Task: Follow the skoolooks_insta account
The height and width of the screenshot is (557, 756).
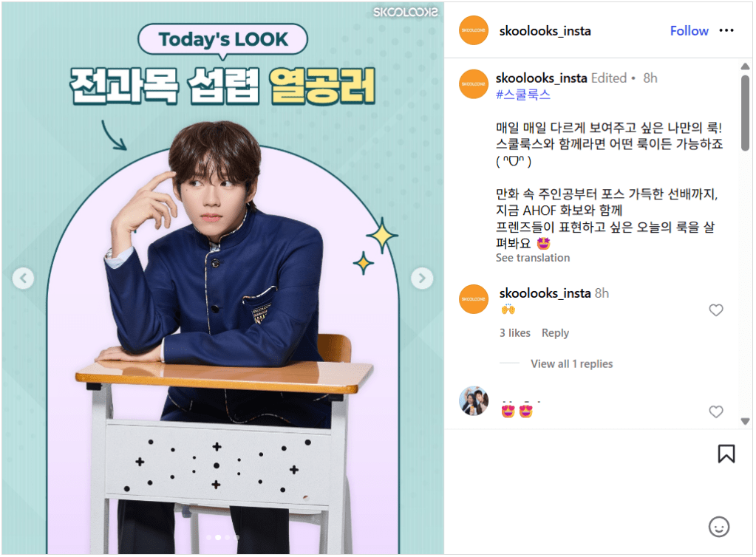Action: tap(690, 31)
